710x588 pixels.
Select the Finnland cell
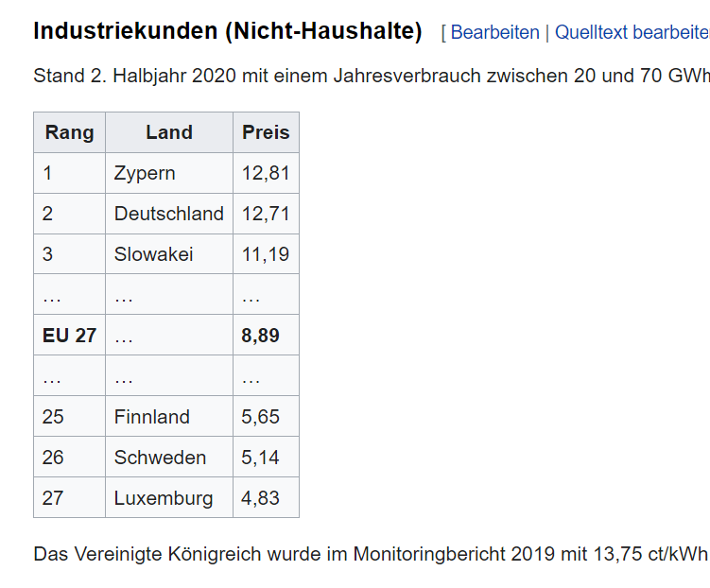[x=152, y=417]
